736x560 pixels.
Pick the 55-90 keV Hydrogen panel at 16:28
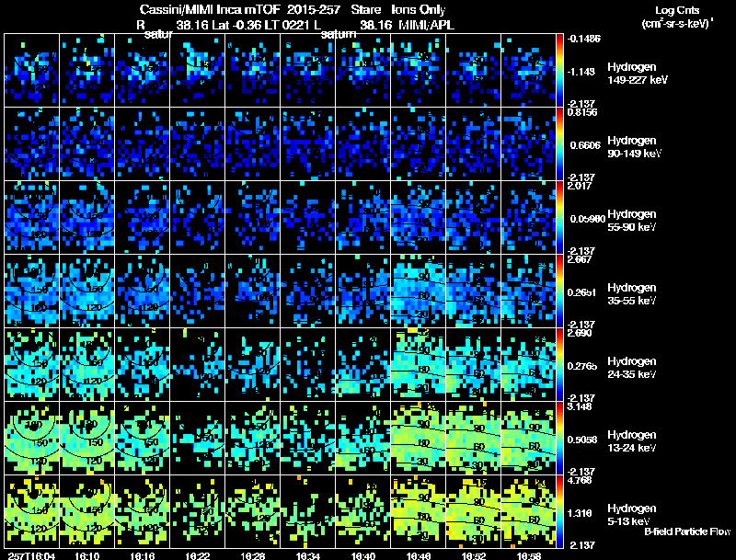[252, 218]
